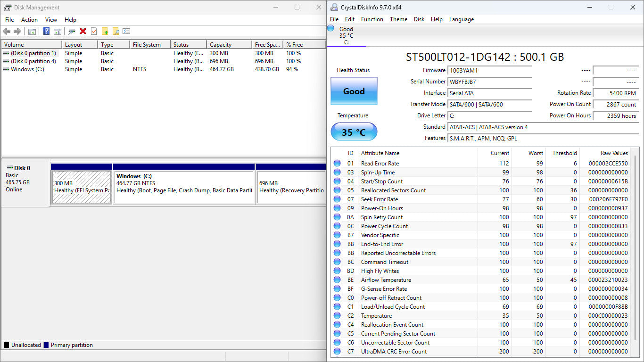This screenshot has width=644, height=362.
Task: Click the blue Good health status button
Action: point(354,91)
